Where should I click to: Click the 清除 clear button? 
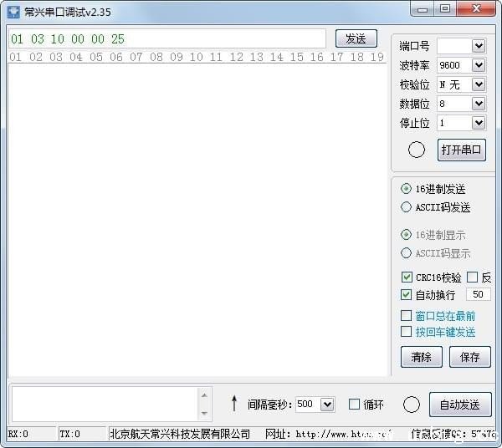pos(422,357)
